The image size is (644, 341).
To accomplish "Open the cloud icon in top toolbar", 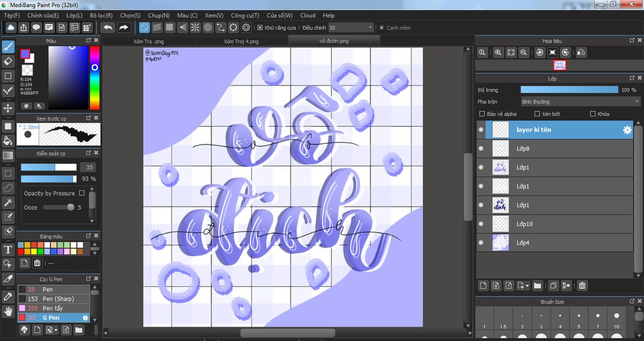I will pyautogui.click(x=11, y=28).
